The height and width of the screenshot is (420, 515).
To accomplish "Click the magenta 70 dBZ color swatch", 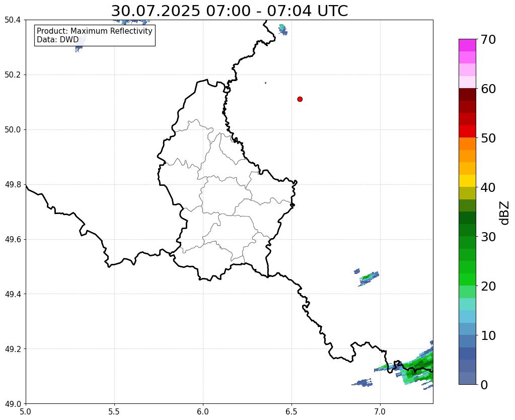I will click(x=467, y=45).
